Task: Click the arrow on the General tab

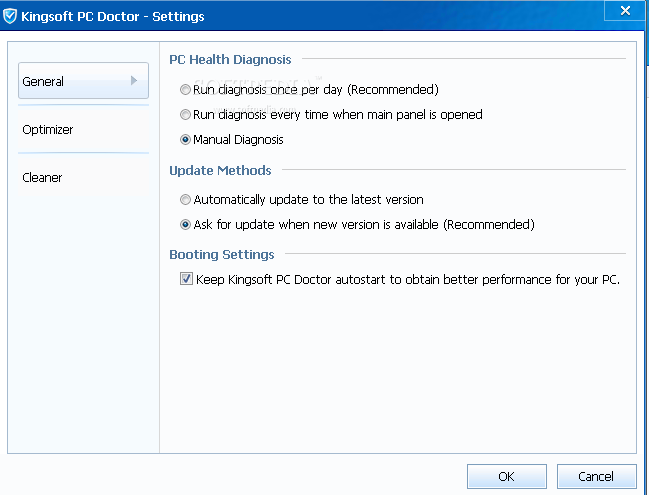Action: click(134, 80)
